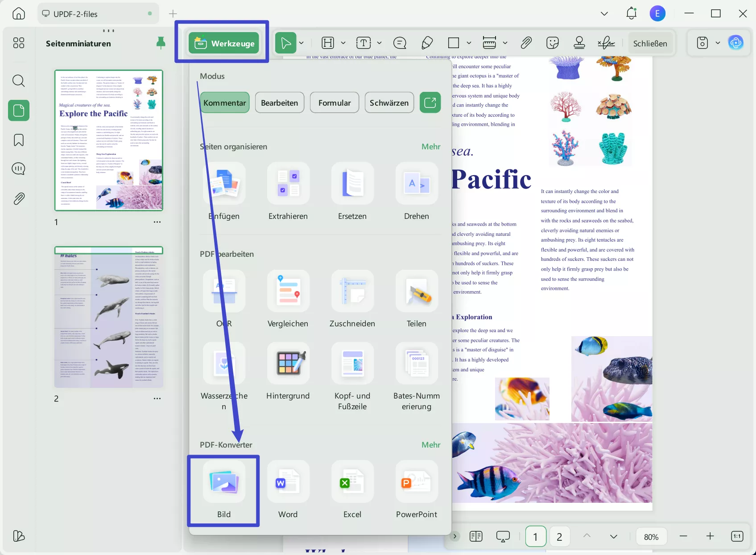This screenshot has height=555, width=756.
Task: Open the Hintergrund background tool
Action: (x=288, y=371)
